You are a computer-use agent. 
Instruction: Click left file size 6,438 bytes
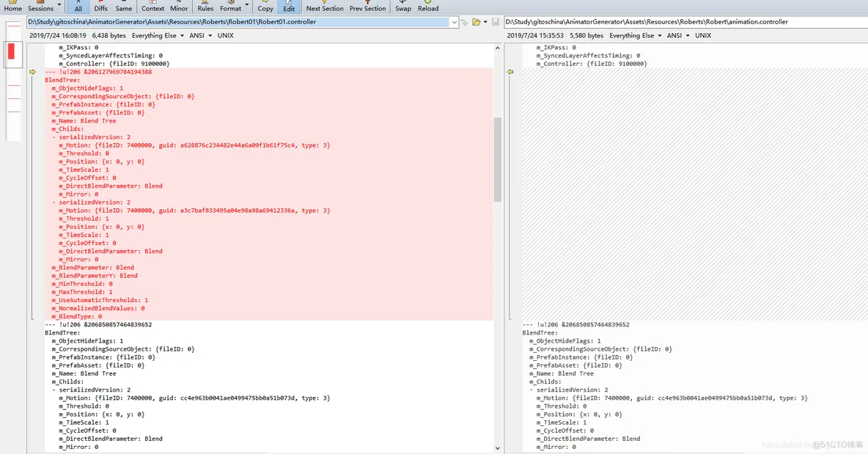tap(109, 35)
